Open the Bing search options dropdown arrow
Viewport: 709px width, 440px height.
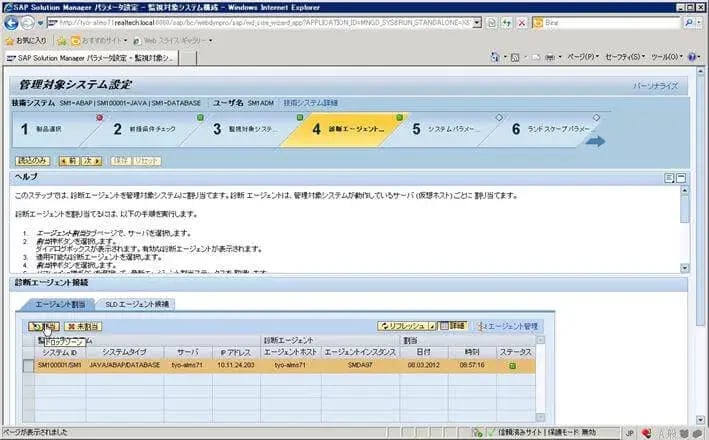click(x=700, y=22)
